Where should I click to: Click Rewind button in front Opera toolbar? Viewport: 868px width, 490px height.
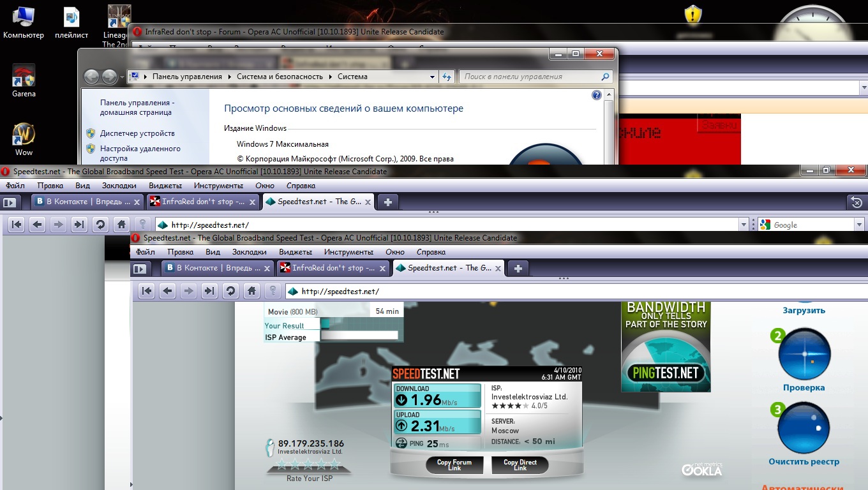click(147, 291)
